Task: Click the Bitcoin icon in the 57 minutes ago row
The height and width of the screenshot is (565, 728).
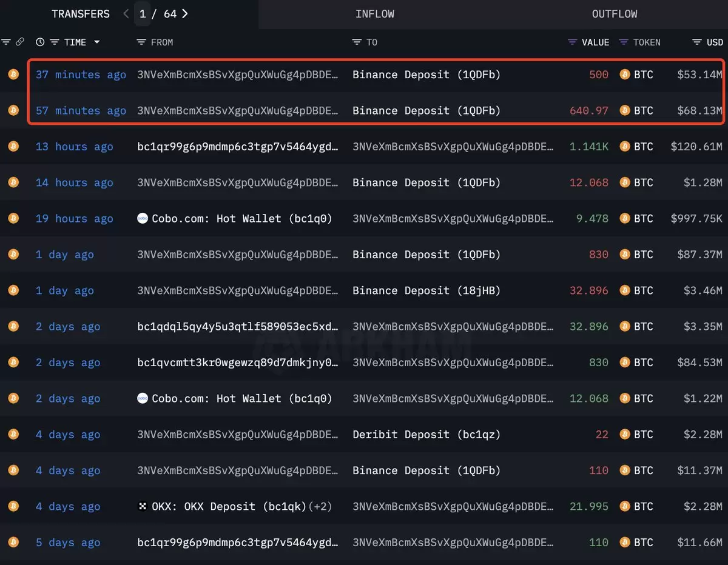Action: 13,110
